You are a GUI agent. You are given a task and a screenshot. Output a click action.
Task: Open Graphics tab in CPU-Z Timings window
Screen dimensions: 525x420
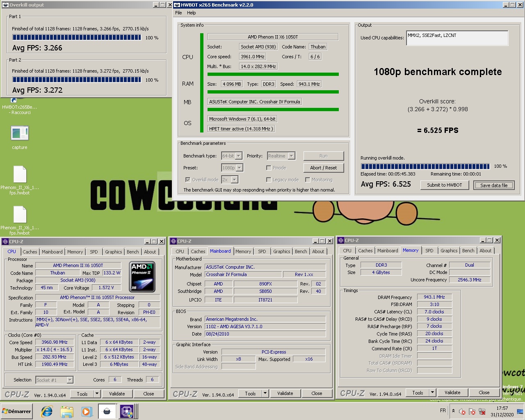[449, 251]
